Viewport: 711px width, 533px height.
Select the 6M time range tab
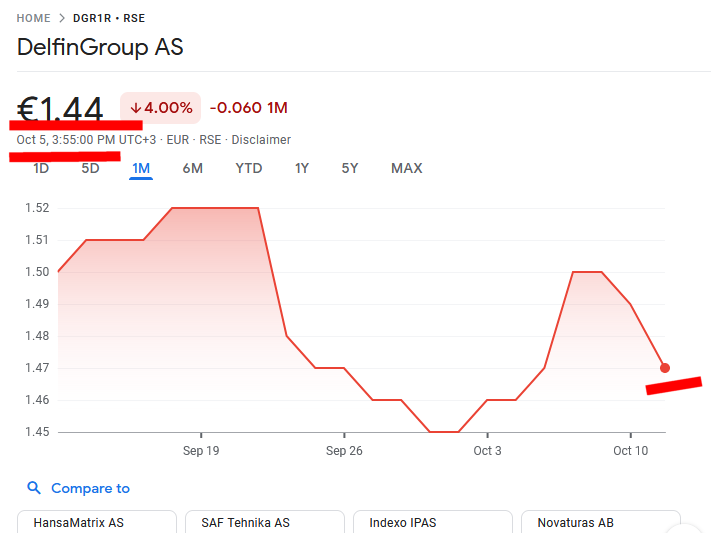[x=193, y=168]
